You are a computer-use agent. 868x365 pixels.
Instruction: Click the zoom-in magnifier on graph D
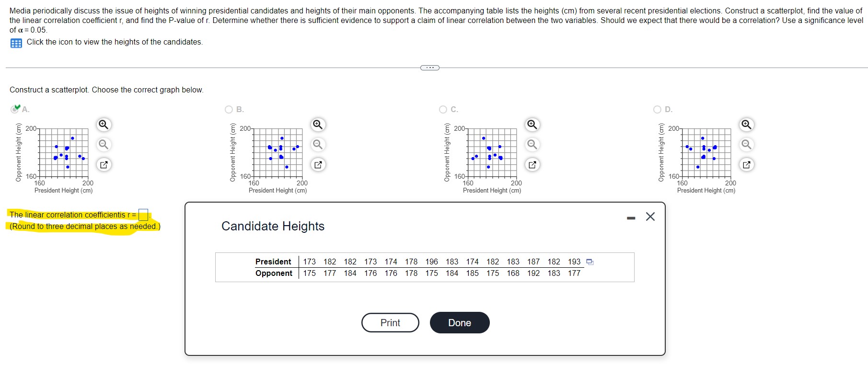[x=746, y=124]
